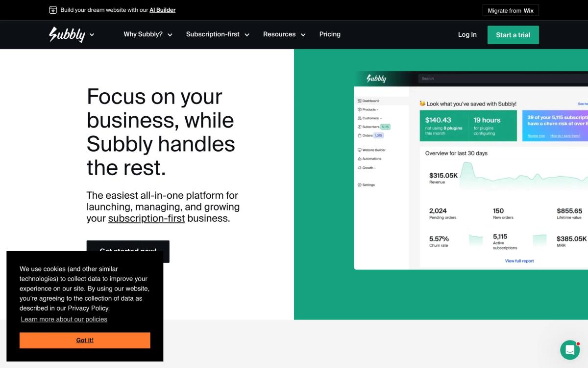Click View full report in dashboard preview
Screen dimensions: 588x368
click(519, 261)
